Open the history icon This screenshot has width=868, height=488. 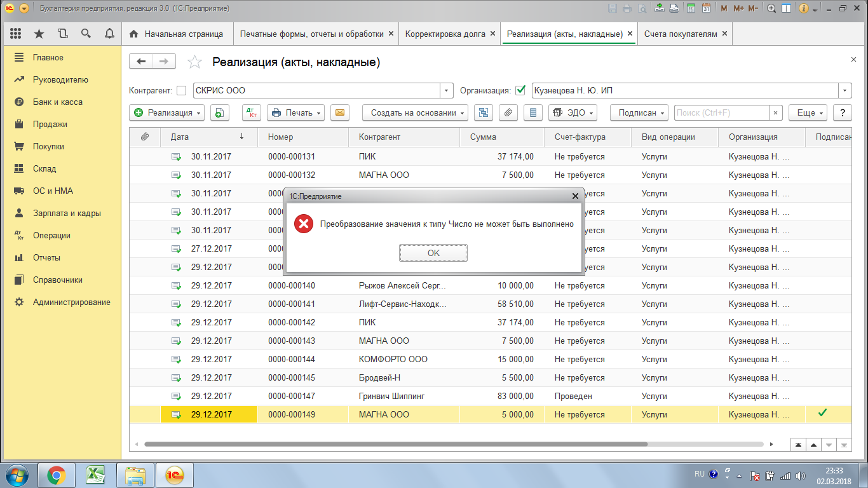click(x=62, y=34)
